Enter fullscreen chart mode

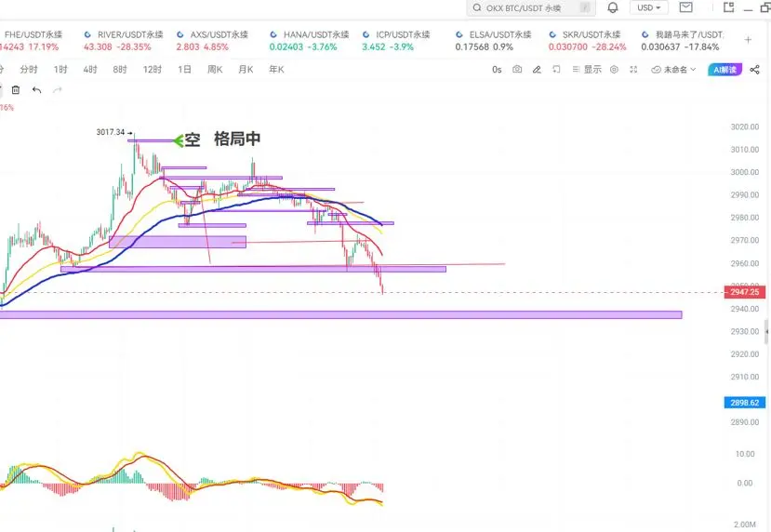tap(633, 70)
